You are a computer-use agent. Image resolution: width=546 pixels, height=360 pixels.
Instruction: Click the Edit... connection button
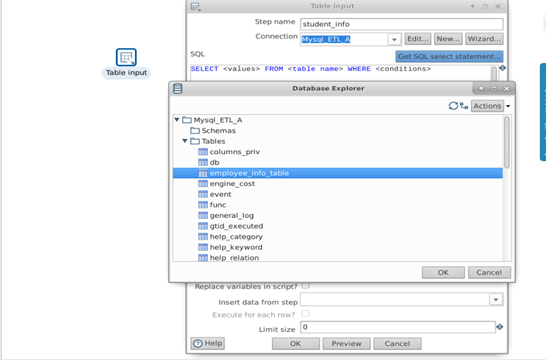click(x=418, y=39)
